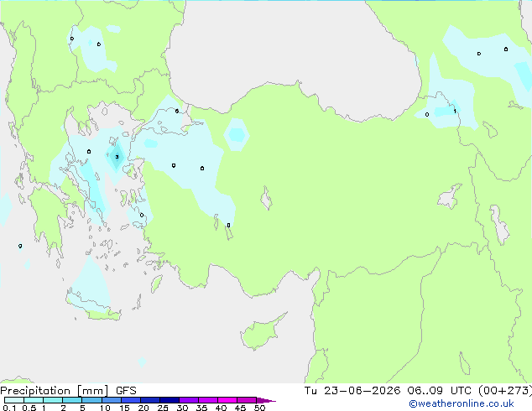The width and height of the screenshot is (532, 411).
Task: Pick the 40–45 mm magenta legend swatch
Action: click(x=227, y=400)
